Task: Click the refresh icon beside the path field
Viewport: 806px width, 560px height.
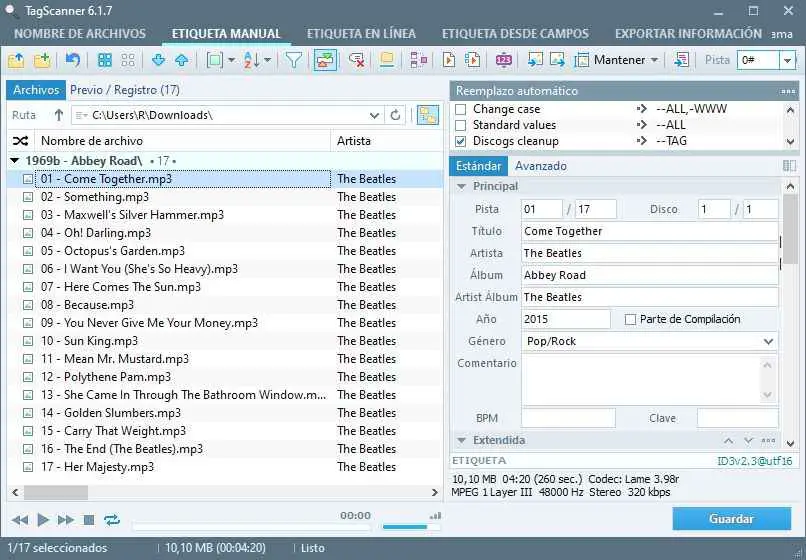Action: 396,115
